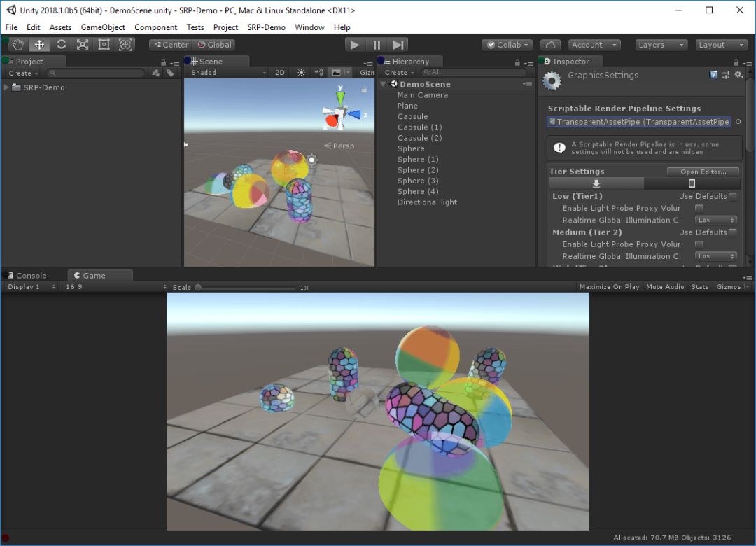Open Hierarchy panel Create dropdown
This screenshot has height=546, width=756.
pyautogui.click(x=399, y=72)
